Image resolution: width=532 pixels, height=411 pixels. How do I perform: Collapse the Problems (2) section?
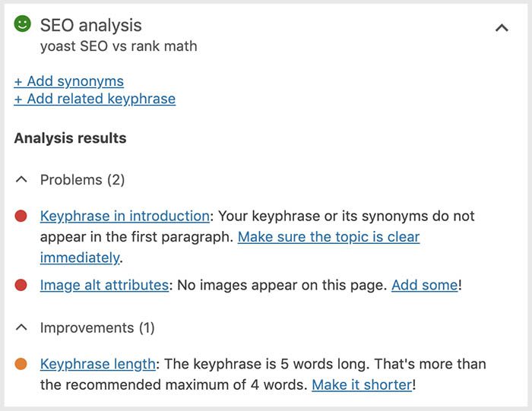[x=21, y=179]
